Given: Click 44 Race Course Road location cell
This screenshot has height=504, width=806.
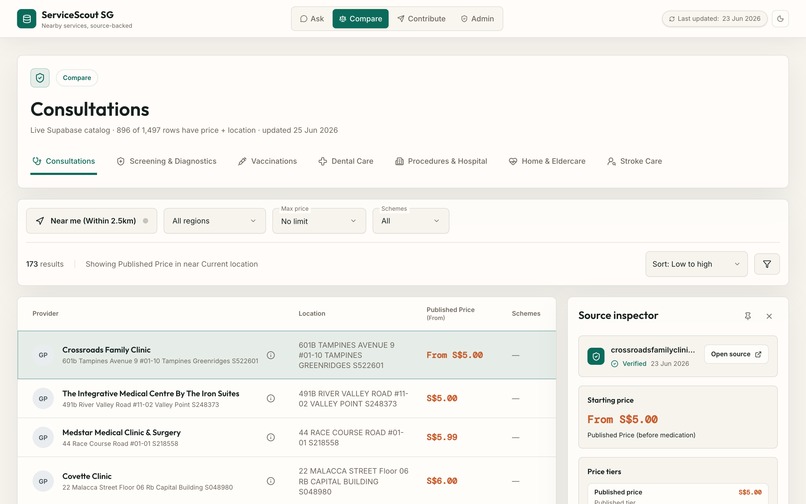Looking at the screenshot, I should pos(351,437).
